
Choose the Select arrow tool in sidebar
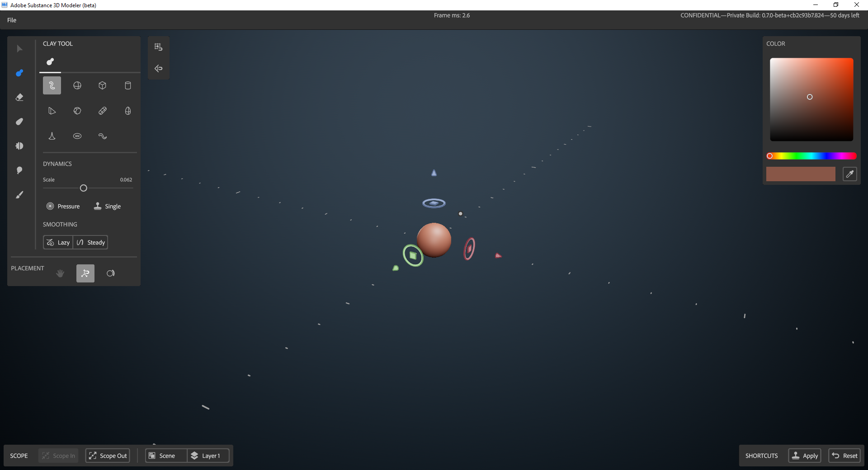[x=19, y=49]
